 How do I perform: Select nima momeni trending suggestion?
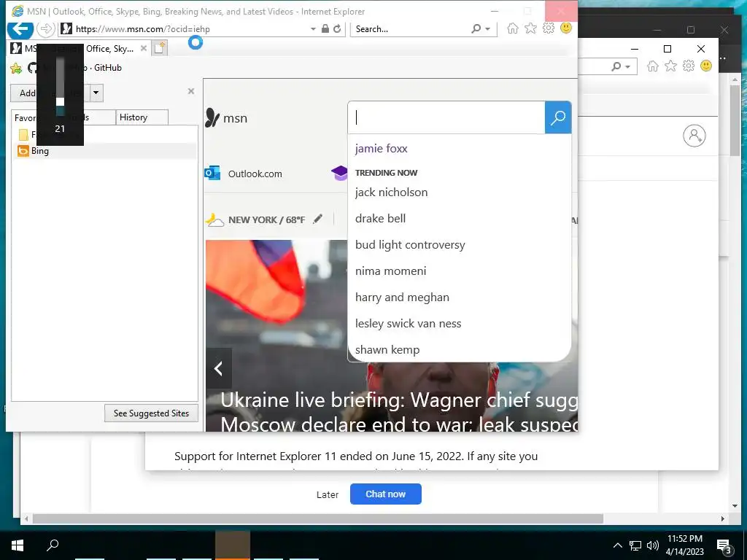tap(391, 271)
